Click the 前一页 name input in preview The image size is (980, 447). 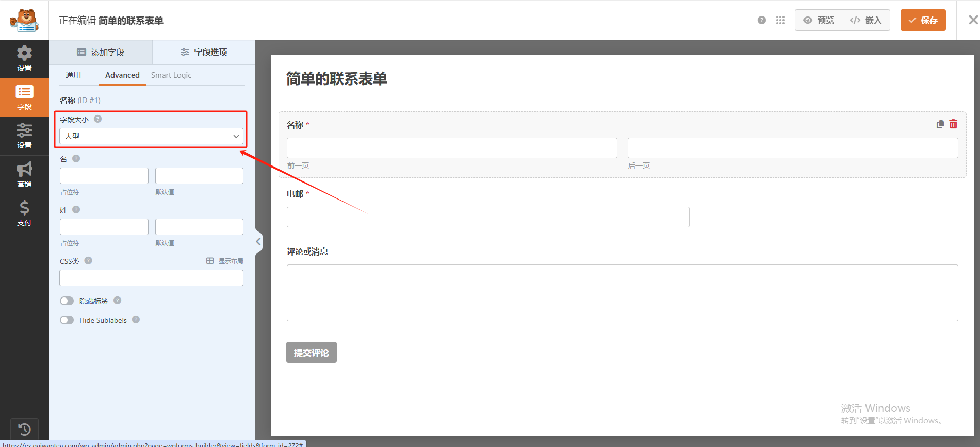coord(452,148)
